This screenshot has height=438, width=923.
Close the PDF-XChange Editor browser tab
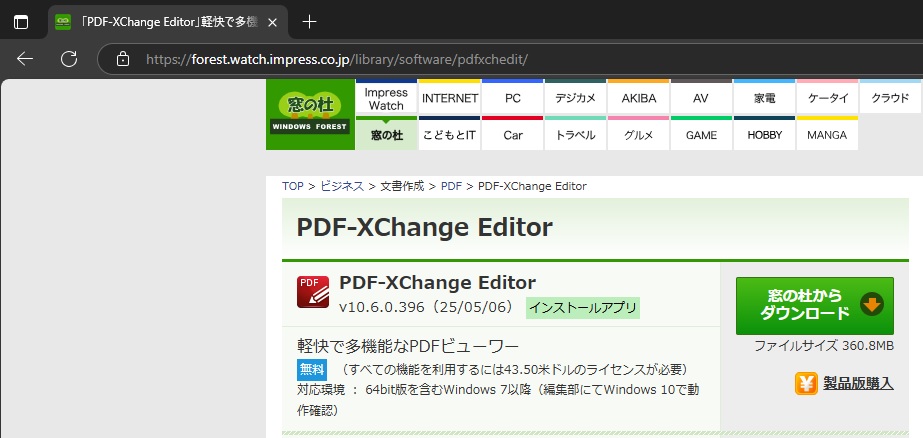tap(272, 22)
